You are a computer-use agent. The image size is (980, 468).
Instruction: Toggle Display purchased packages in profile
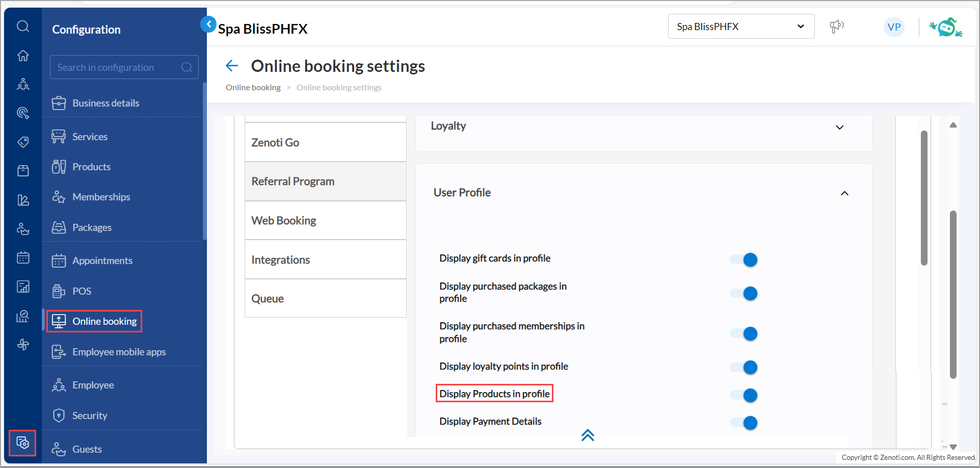click(x=744, y=293)
